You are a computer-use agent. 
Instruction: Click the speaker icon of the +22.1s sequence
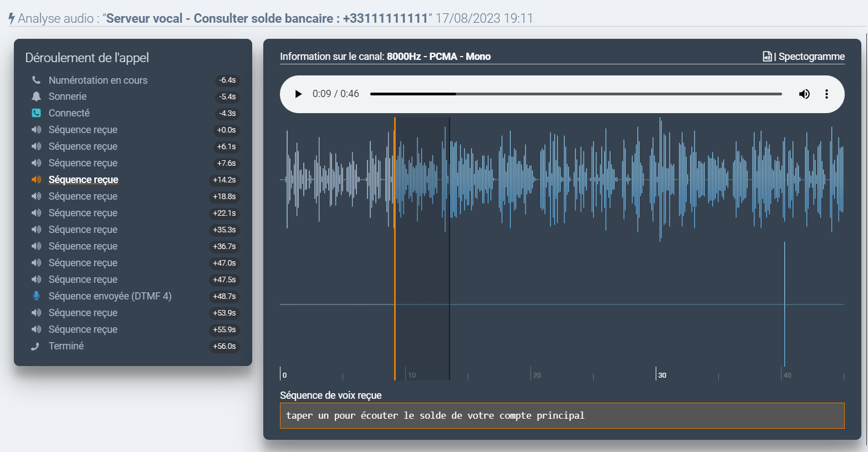tap(36, 213)
